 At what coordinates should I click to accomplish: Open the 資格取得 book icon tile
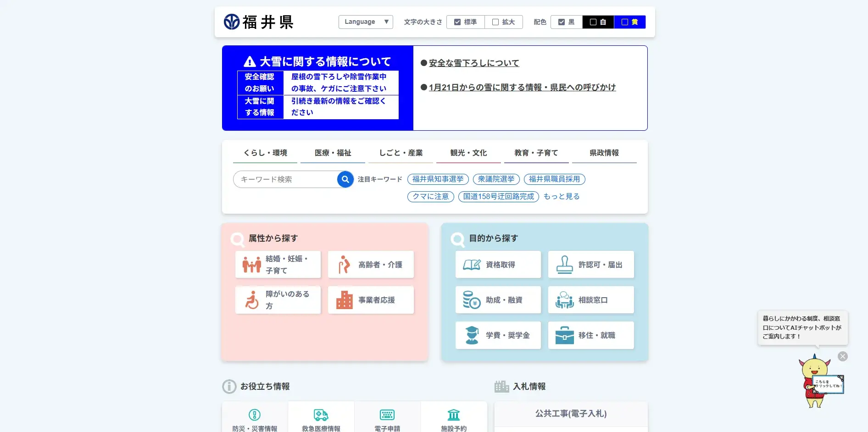coord(472,265)
